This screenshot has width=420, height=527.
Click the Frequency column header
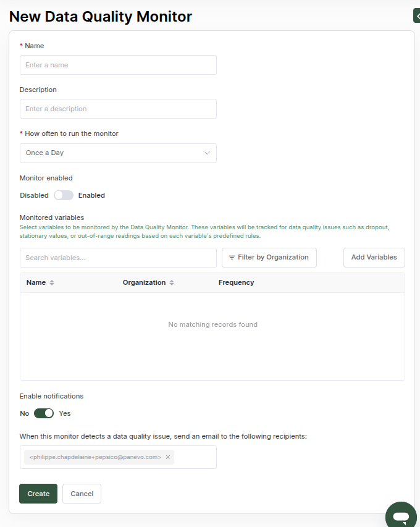coord(236,283)
